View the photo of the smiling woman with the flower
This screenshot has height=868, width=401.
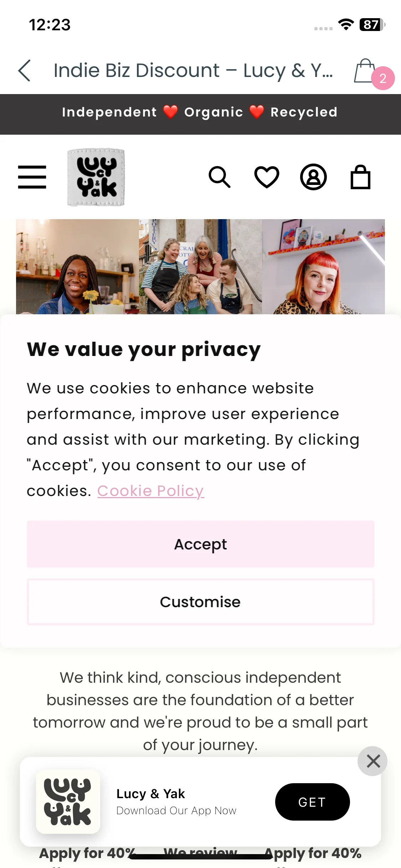tap(77, 267)
